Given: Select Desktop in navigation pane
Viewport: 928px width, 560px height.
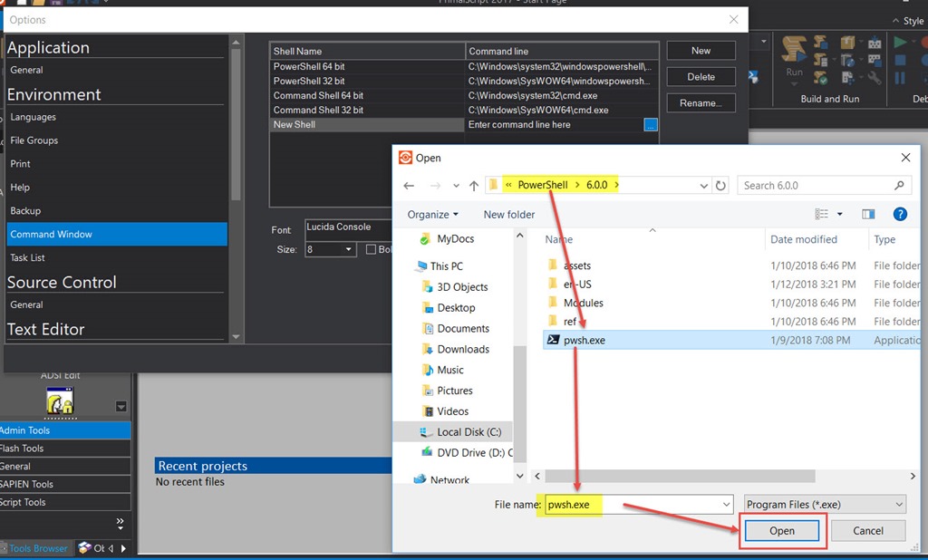Looking at the screenshot, I should pyautogui.click(x=456, y=308).
